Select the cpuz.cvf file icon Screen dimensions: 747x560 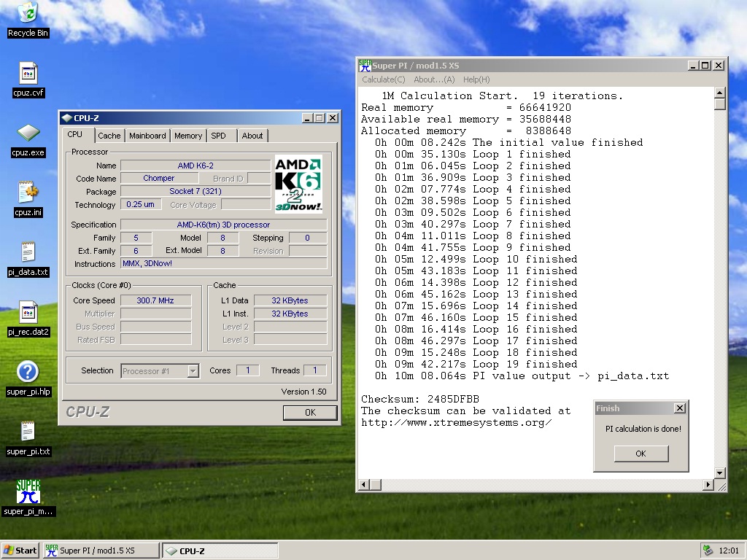pyautogui.click(x=28, y=79)
